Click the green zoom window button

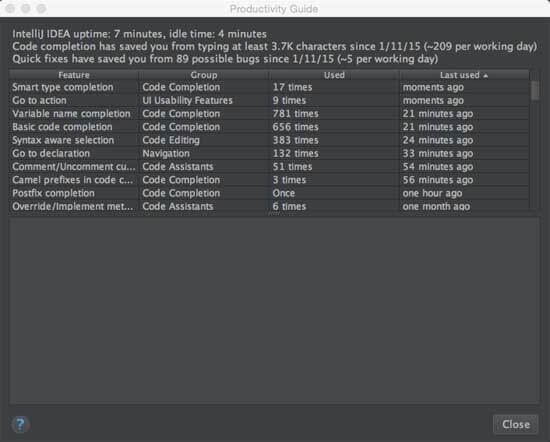(x=41, y=8)
